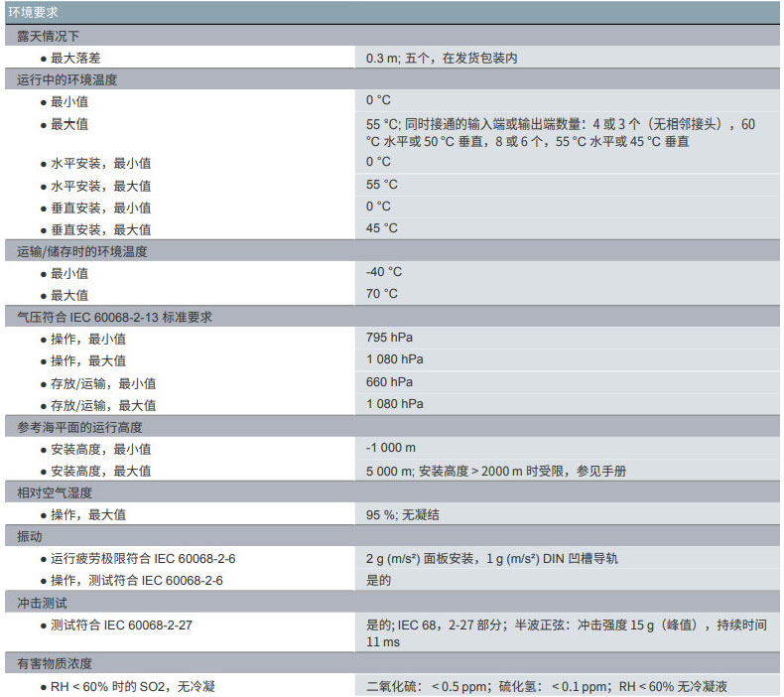Screen dimensions: 784x697
Task: Click the 运输/储存时的环境温度 section header
Action: click(82, 251)
